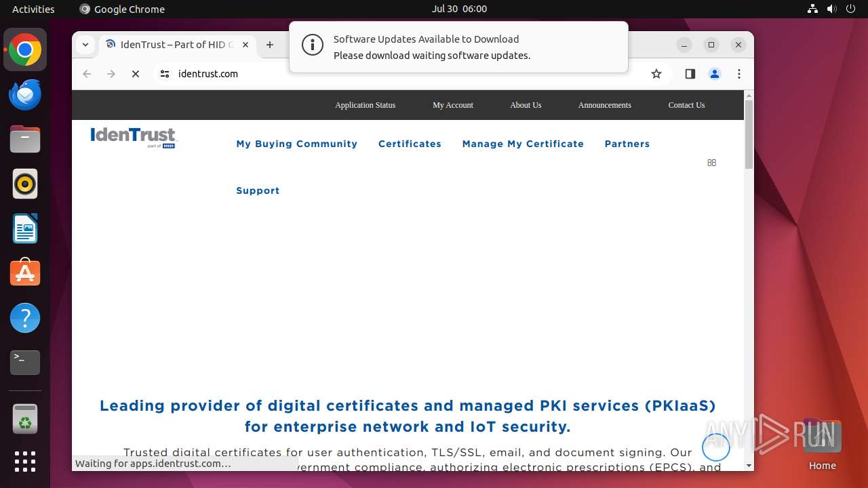Toggle the Chrome side panel
Image resolution: width=868 pixels, height=488 pixels.
tap(690, 74)
